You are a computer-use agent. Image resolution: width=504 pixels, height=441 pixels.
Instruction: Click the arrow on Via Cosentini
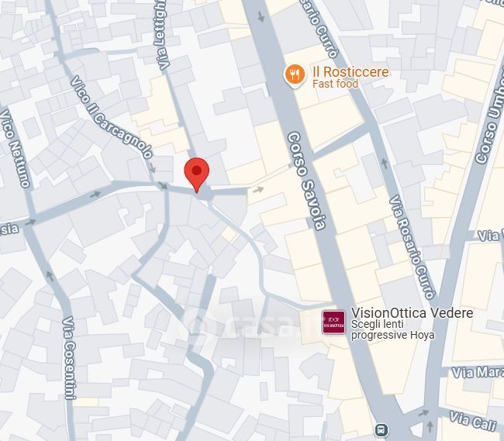pyautogui.click(x=50, y=276)
